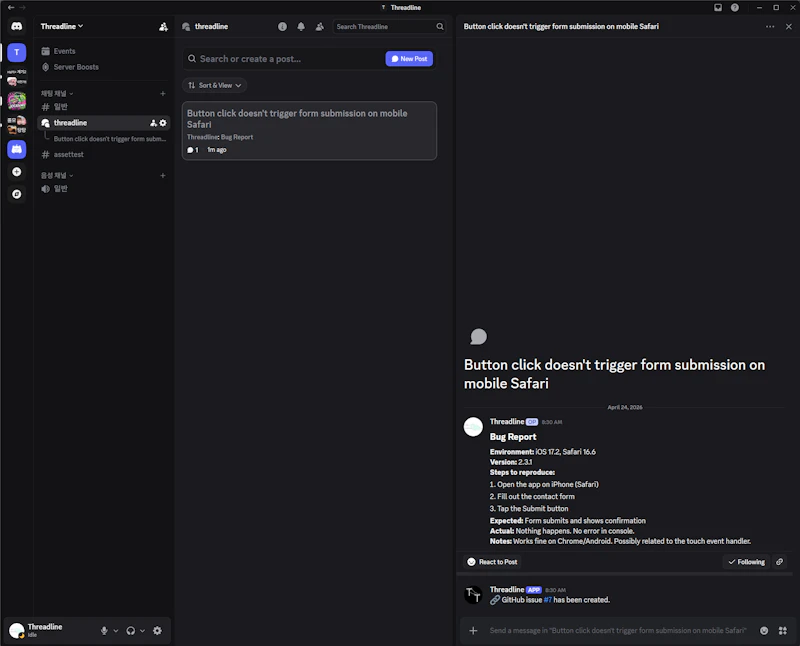Open the purple Discord-logo server icon

pos(16,149)
